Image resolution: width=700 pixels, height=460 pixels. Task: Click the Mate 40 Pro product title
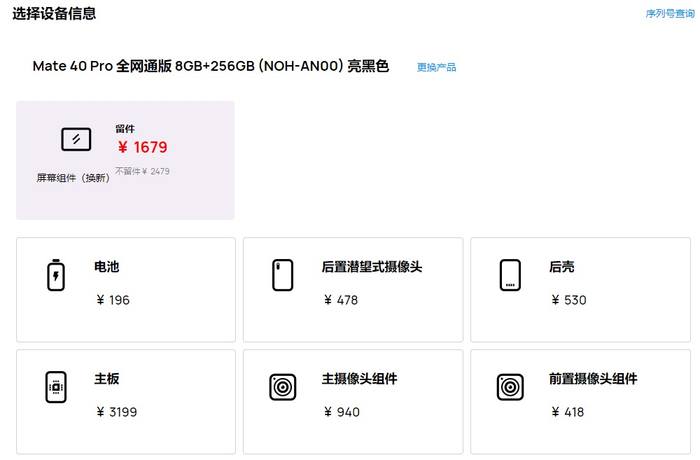point(210,66)
